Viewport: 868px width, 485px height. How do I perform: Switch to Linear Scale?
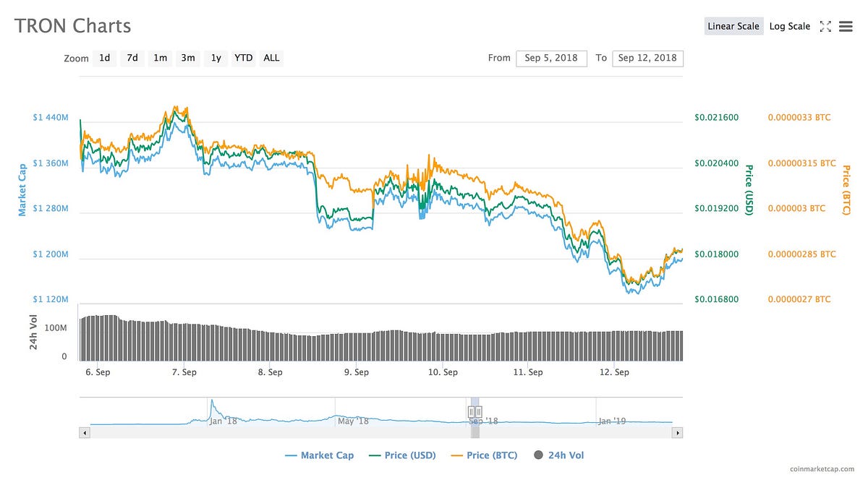pyautogui.click(x=733, y=27)
